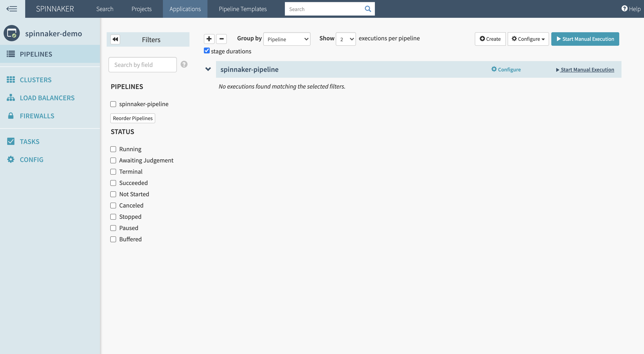The width and height of the screenshot is (644, 354).
Task: Collapse the spinnaker-pipeline group chevron
Action: [x=208, y=69]
